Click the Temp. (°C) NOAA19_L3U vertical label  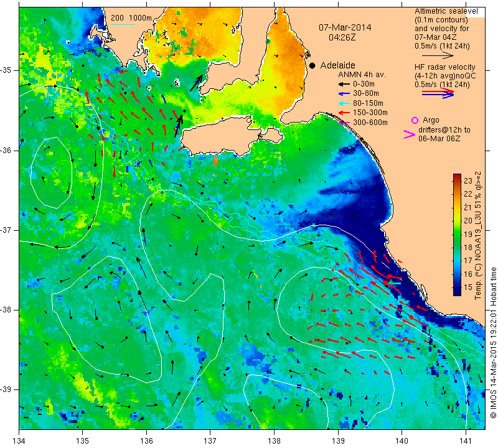(477, 235)
